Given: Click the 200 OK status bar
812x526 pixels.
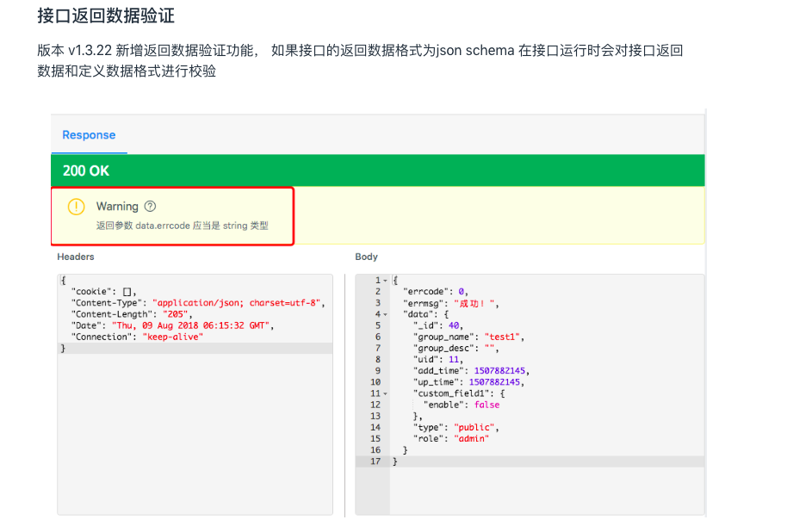Looking at the screenshot, I should point(377,170).
